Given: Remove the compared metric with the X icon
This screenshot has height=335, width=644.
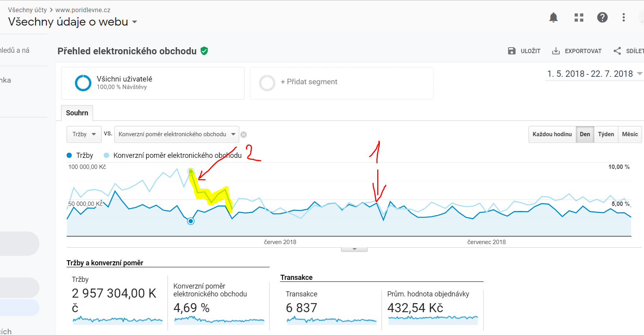Looking at the screenshot, I should tap(244, 135).
